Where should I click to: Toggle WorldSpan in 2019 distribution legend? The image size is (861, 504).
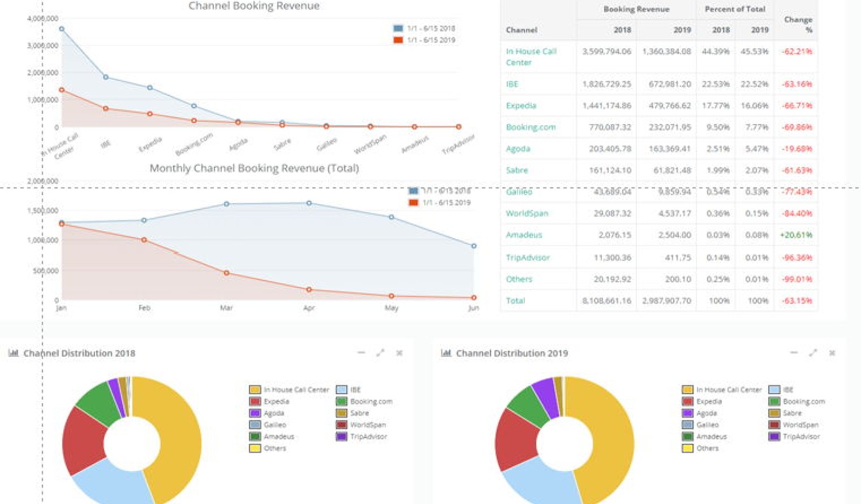[x=794, y=424]
